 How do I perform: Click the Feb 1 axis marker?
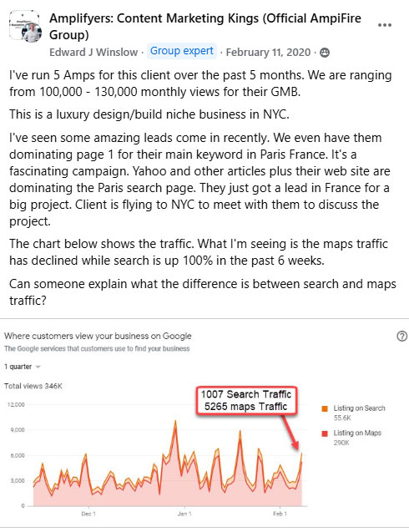(x=280, y=514)
